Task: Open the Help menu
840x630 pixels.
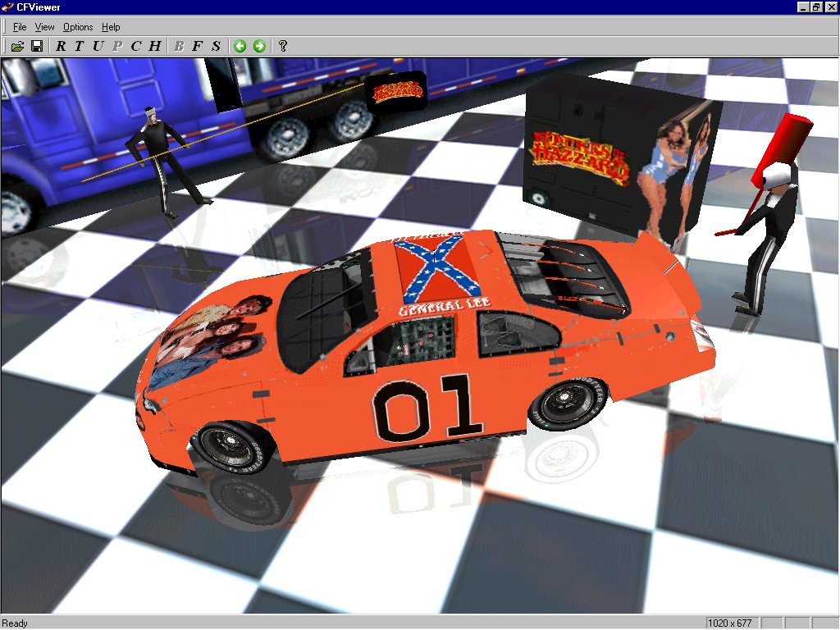Action: point(111,27)
